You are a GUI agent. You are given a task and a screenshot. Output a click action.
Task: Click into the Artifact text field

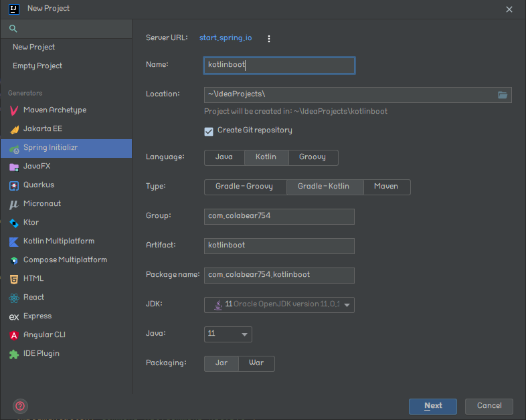279,246
